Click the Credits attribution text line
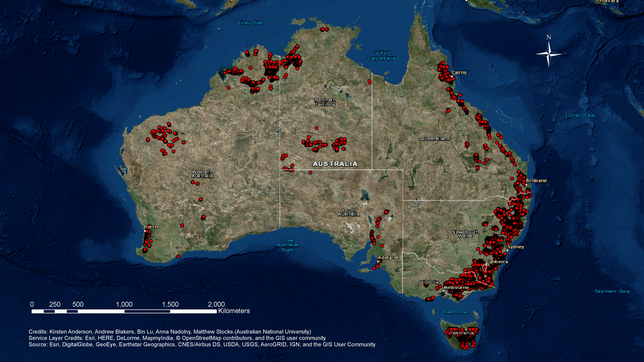This screenshot has height=362, width=644. coord(170,332)
